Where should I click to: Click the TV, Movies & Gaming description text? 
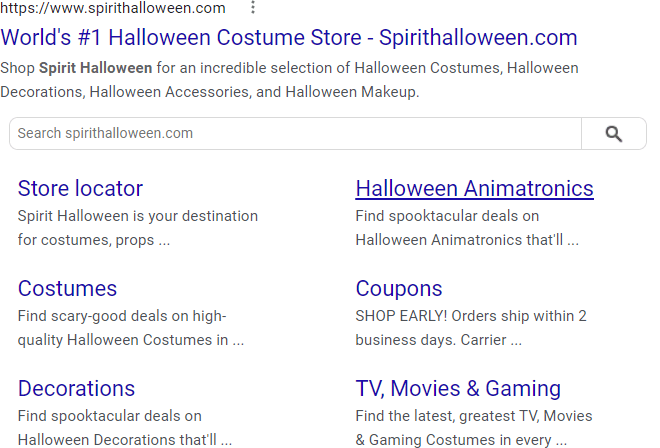[x=473, y=427]
